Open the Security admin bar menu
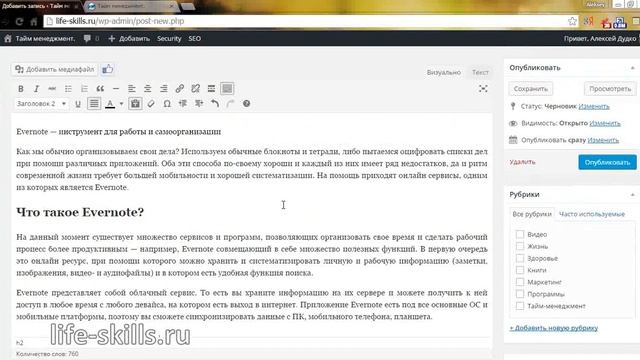 [169, 38]
